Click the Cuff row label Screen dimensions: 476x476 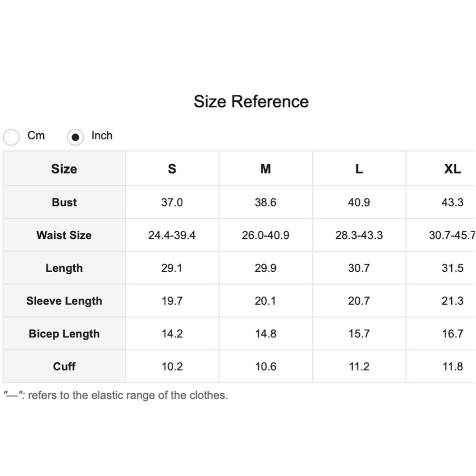[x=64, y=367]
